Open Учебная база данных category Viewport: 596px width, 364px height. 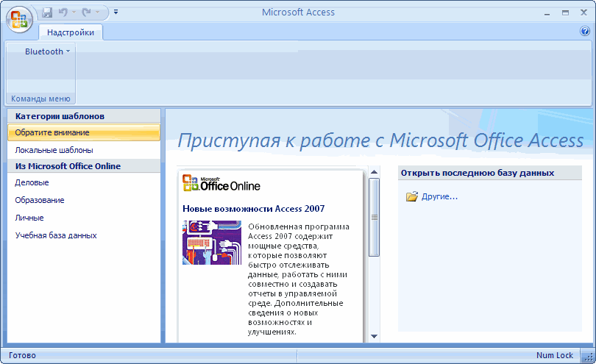click(56, 235)
